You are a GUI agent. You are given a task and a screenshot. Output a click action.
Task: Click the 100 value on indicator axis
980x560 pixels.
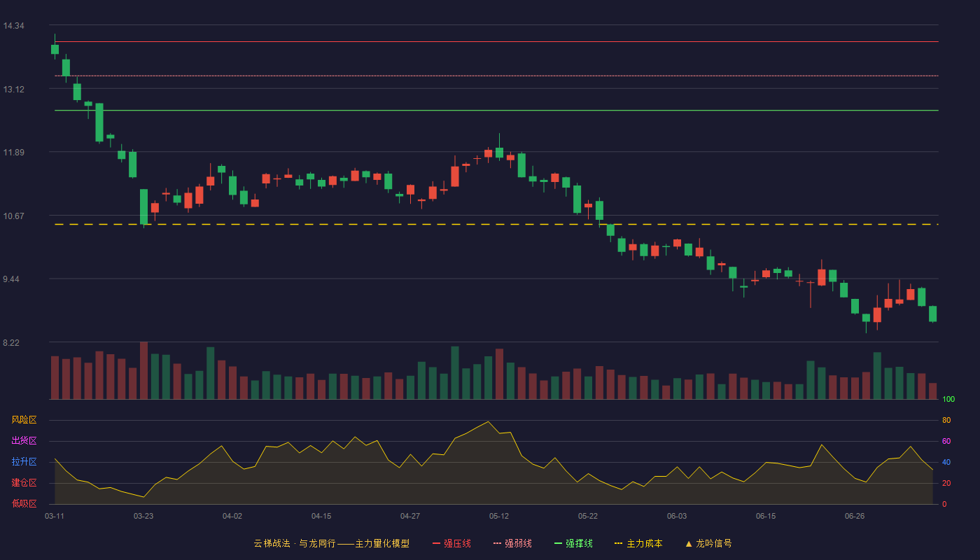(948, 400)
